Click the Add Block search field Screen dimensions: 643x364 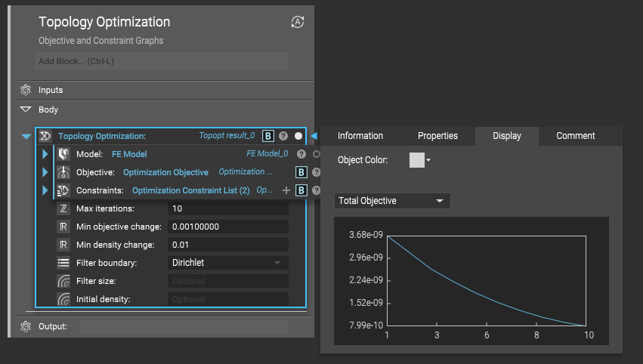162,61
